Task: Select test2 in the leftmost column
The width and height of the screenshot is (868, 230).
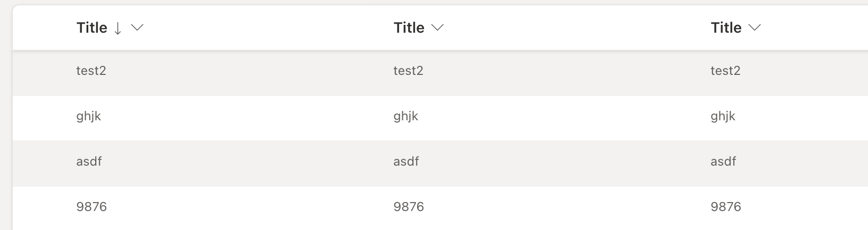Action: [x=91, y=71]
